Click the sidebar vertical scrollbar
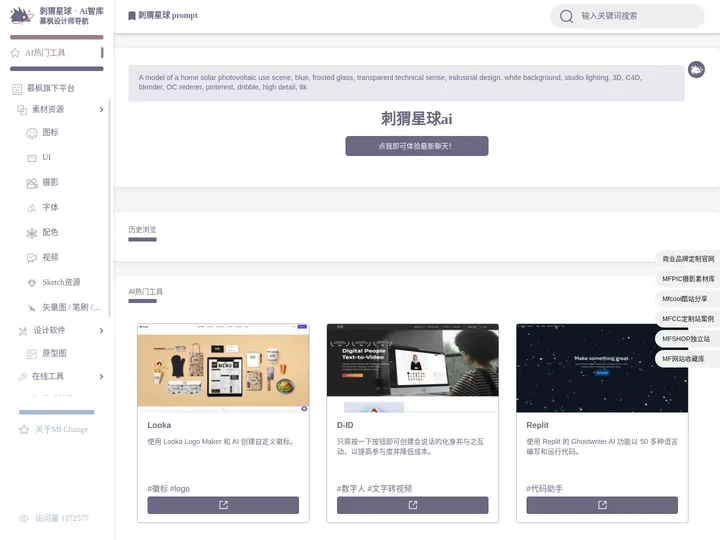This screenshot has width=720, height=540. pos(110,208)
